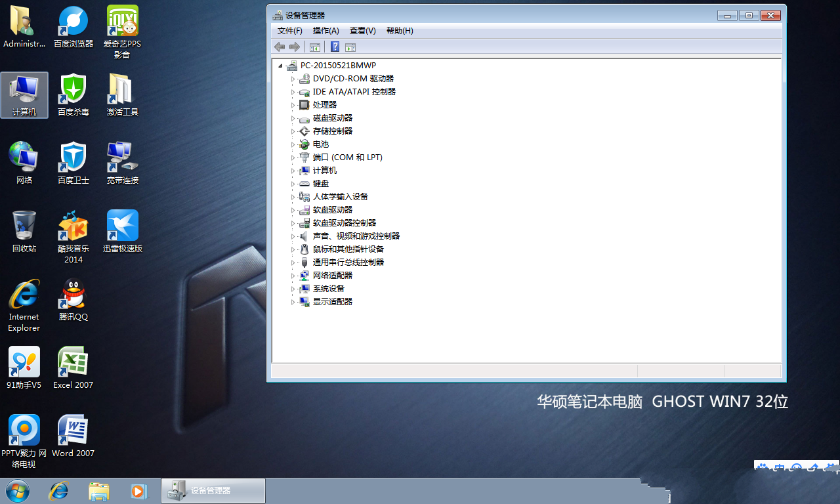Expand the DVD/CD-ROM 驱动器 node
This screenshot has height=504, width=840.
click(293, 79)
